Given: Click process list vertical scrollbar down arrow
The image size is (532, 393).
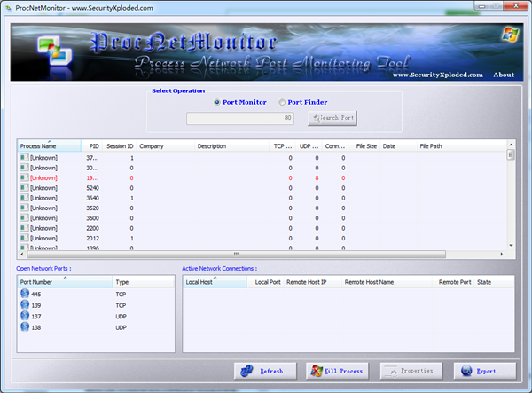Looking at the screenshot, I should pos(511,246).
